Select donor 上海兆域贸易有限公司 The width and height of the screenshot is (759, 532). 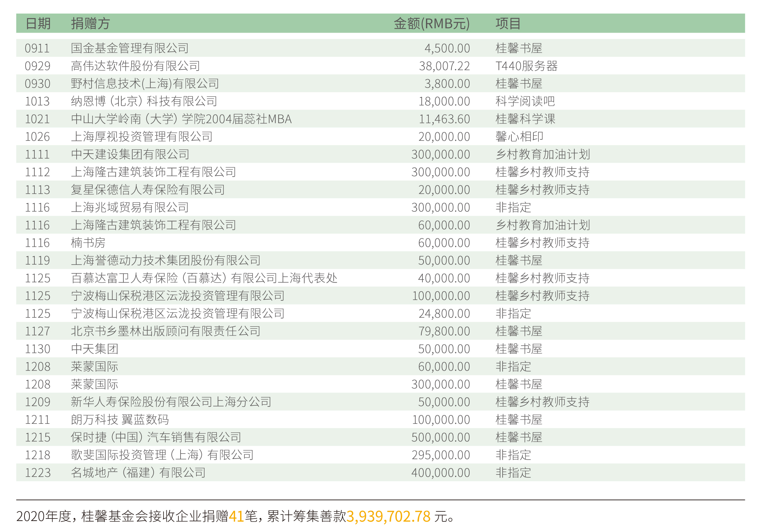click(x=129, y=207)
